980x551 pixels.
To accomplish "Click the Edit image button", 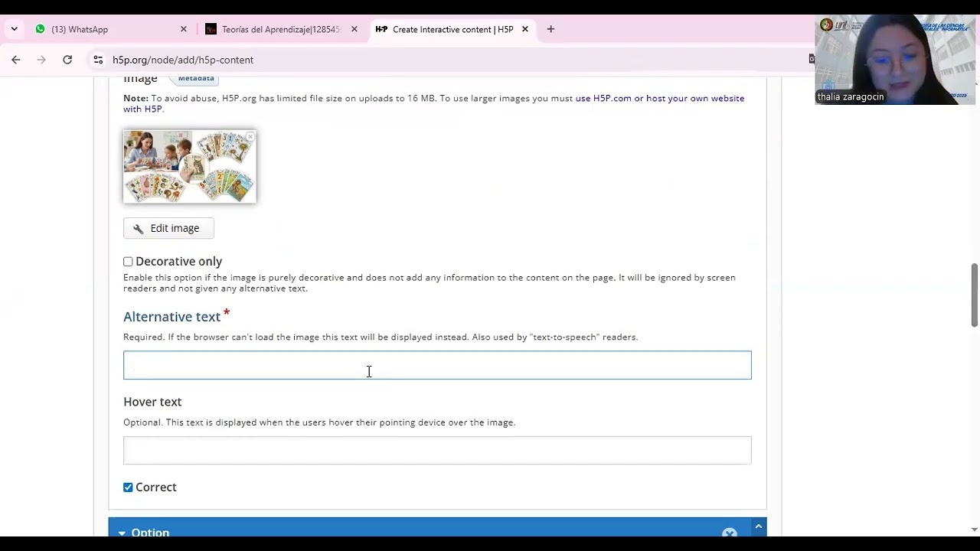I will point(168,228).
